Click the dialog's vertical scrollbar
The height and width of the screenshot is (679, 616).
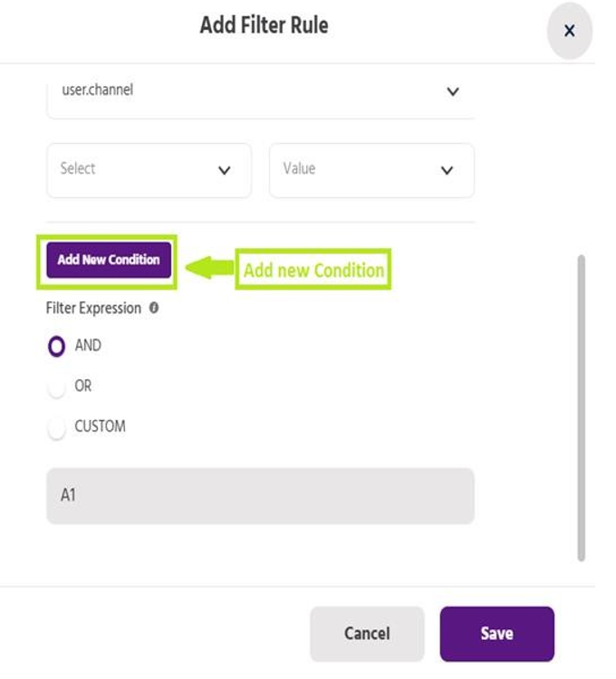coord(581,407)
